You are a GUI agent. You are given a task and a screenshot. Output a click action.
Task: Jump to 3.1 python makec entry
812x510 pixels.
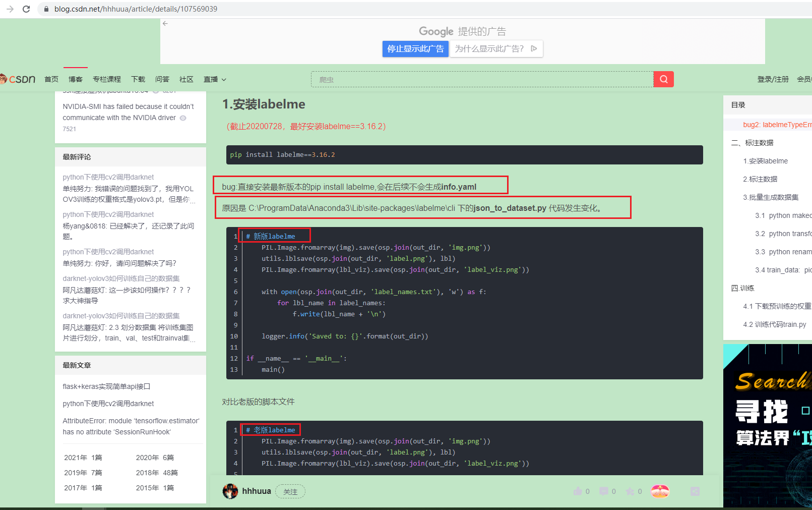tap(783, 215)
